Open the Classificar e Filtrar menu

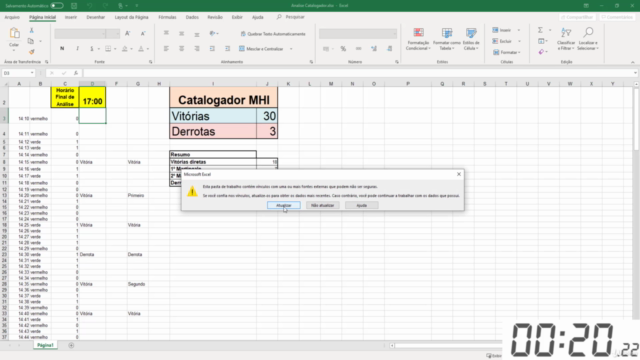566,39
